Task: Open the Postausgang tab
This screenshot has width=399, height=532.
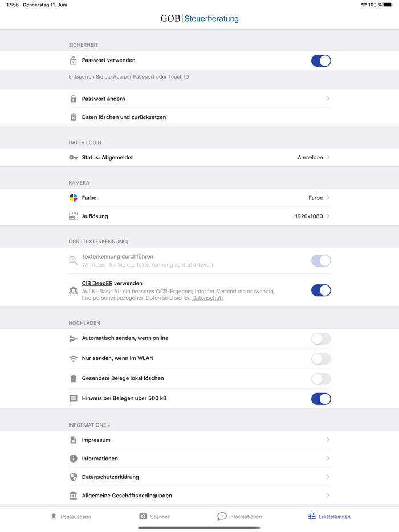Action: [71, 517]
